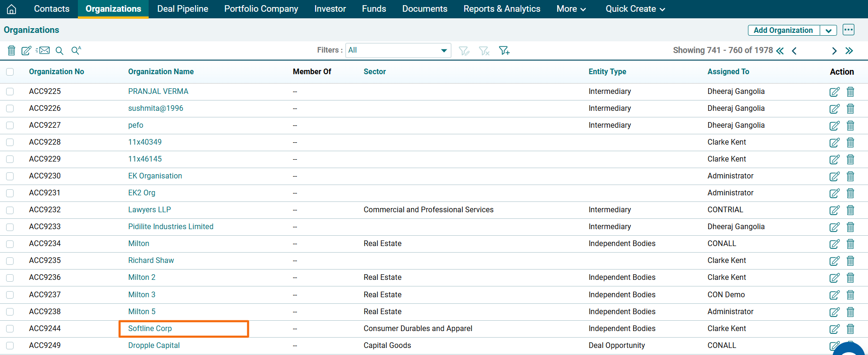Screen dimensions: 868x355
Task: Click the bulk delete trash icon in toolbar
Action: [x=12, y=50]
